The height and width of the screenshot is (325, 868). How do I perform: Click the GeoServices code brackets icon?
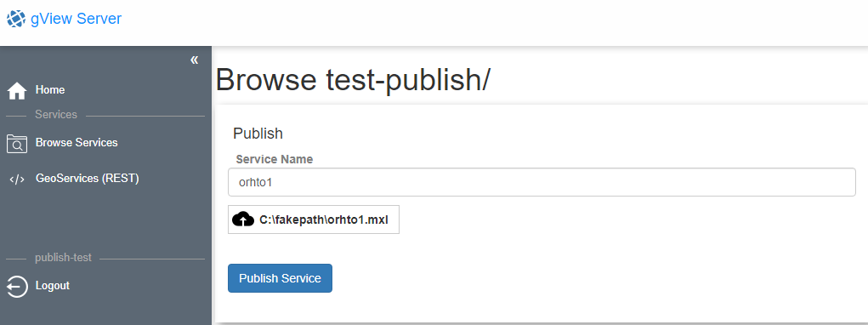17,180
